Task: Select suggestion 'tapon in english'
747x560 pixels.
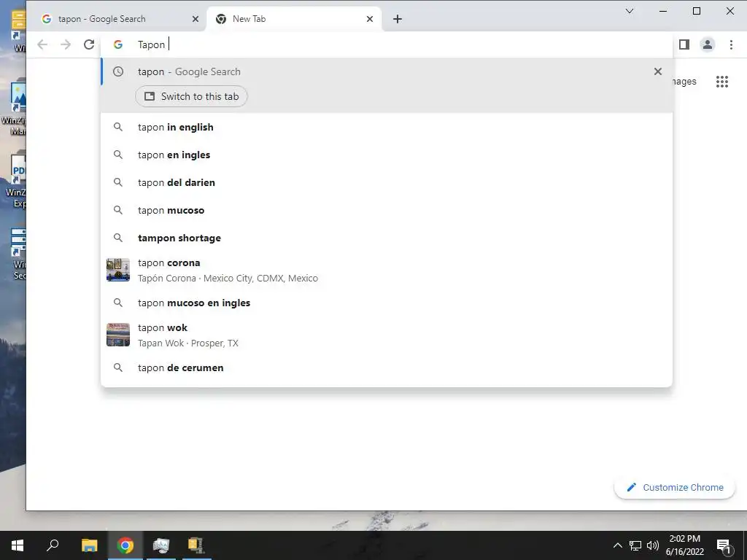Action: (x=387, y=127)
